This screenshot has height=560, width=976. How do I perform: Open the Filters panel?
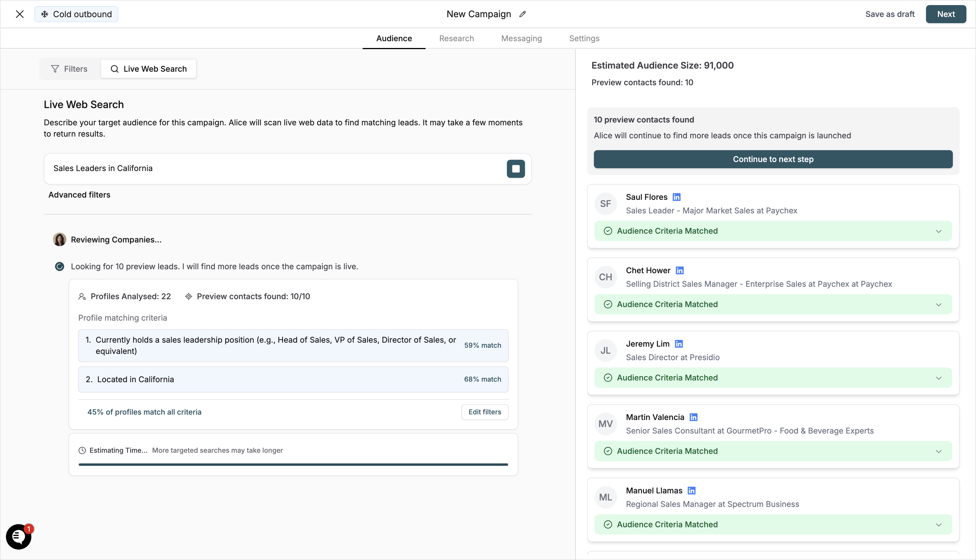tap(69, 69)
